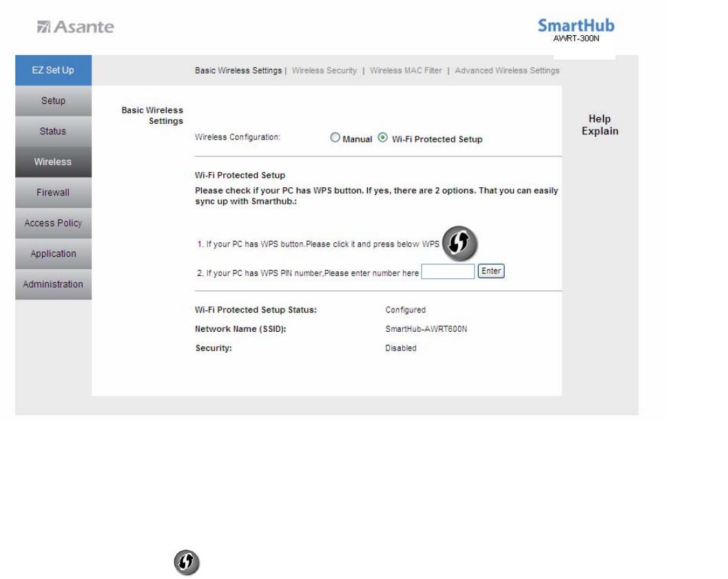Screen dimensions: 728x579
Task: Click the Asante logo
Action: 76,27
